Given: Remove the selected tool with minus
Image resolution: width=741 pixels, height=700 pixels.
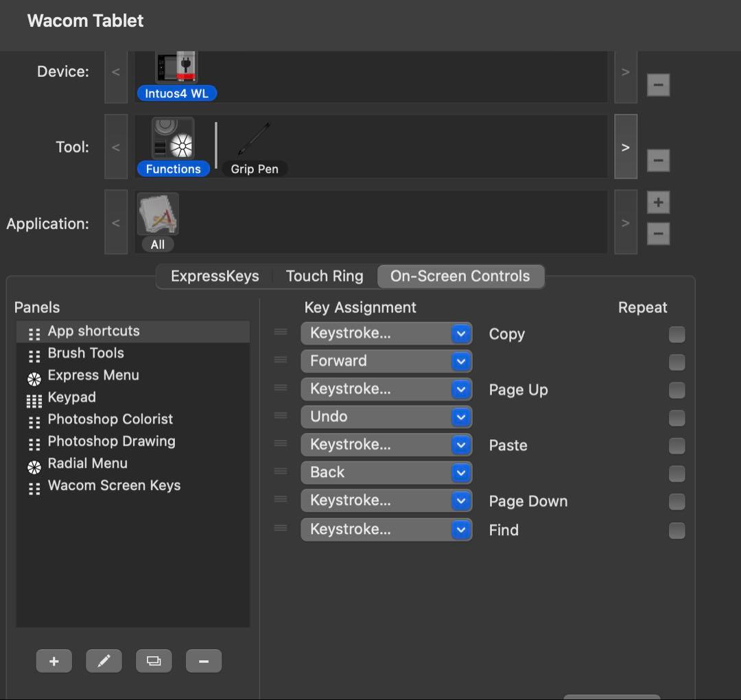Looking at the screenshot, I should [658, 160].
